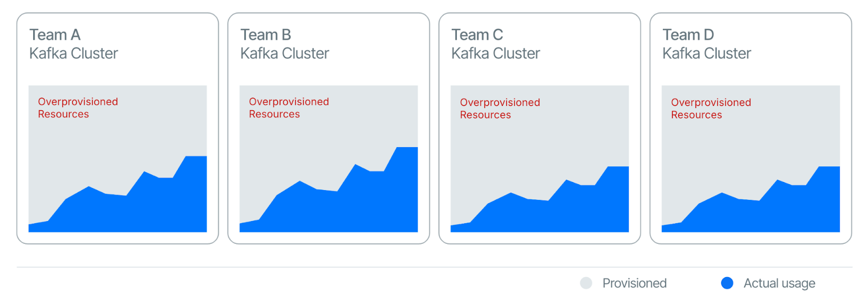Select Team A's Overprovisioned Resources label
The image size is (868, 302).
[x=78, y=108]
